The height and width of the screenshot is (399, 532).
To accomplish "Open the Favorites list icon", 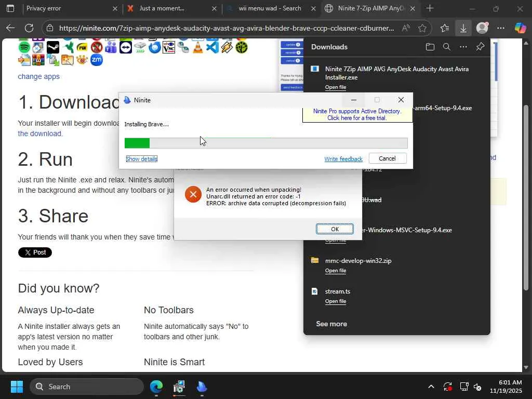I will (445, 28).
